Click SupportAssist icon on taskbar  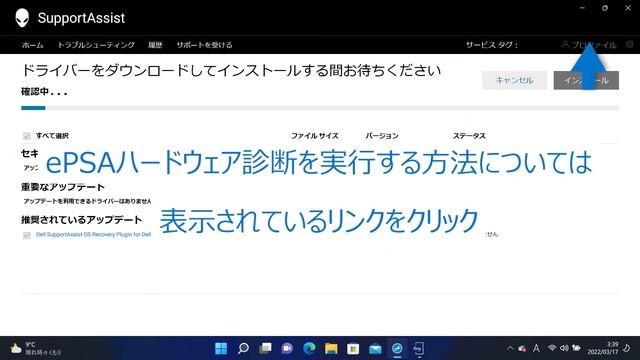[397, 349]
